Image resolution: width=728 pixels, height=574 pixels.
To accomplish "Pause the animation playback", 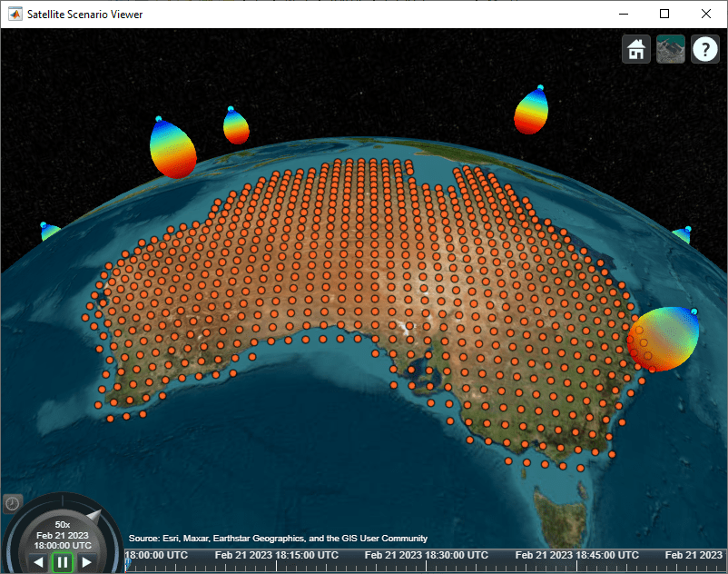I will [x=63, y=562].
